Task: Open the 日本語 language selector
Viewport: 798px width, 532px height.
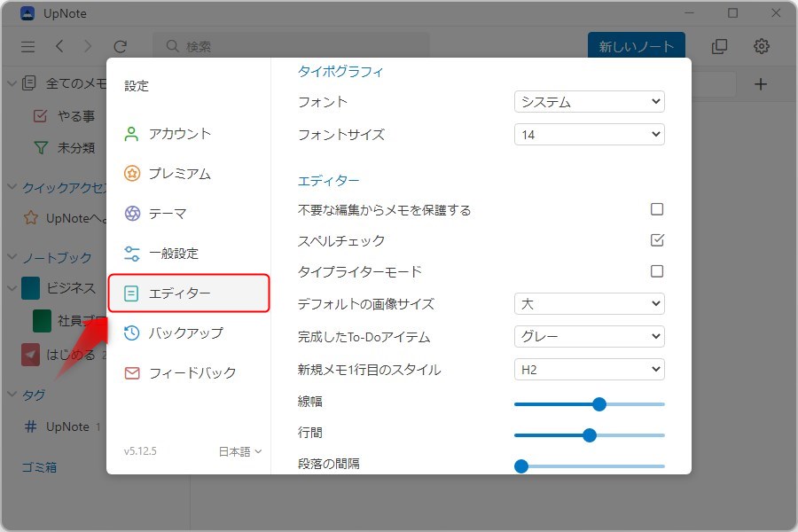Action: tap(239, 451)
